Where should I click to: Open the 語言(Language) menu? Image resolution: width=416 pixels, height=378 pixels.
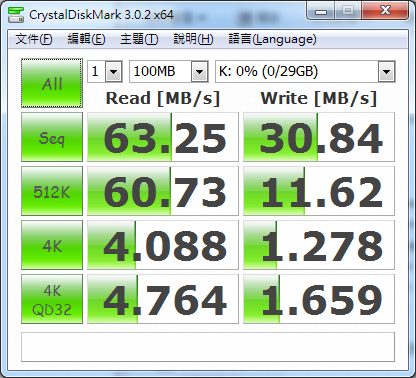(272, 39)
